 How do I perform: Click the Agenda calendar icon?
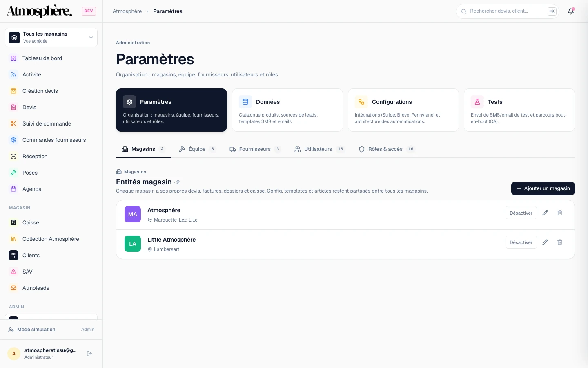coord(13,189)
